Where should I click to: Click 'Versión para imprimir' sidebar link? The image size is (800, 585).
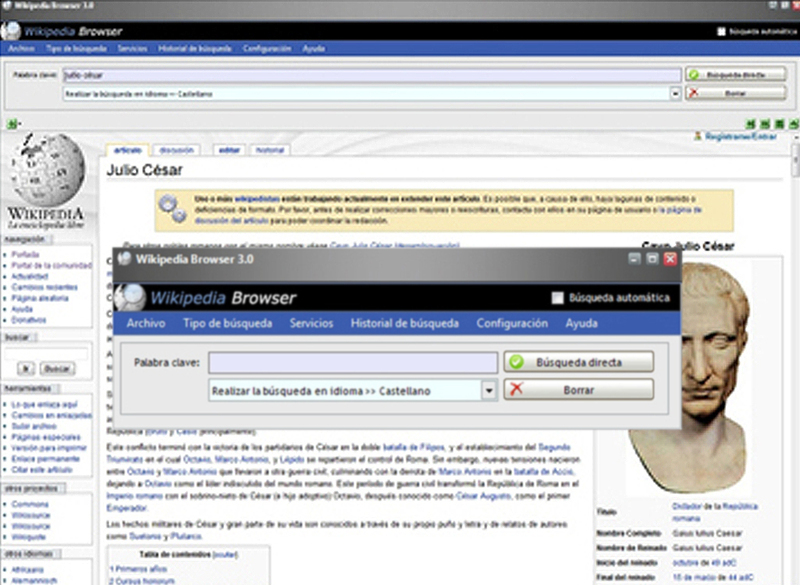point(49,448)
